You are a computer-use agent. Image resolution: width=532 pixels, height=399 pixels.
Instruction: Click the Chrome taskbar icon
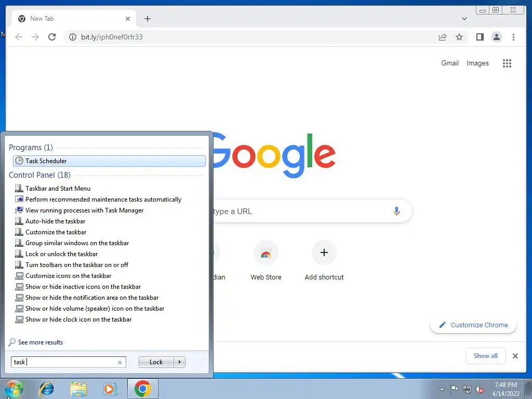click(x=142, y=389)
